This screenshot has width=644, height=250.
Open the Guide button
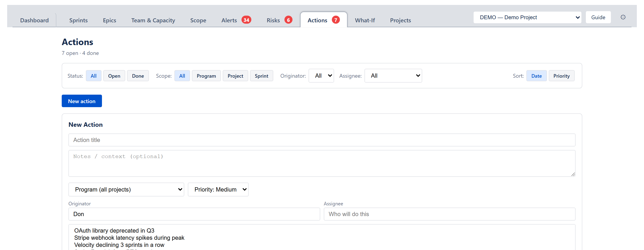point(598,17)
